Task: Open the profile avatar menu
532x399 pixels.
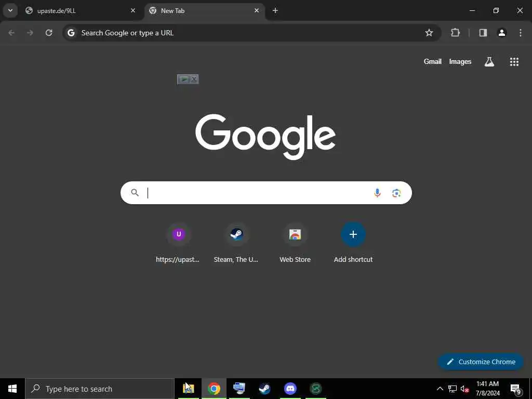Action: coord(502,33)
